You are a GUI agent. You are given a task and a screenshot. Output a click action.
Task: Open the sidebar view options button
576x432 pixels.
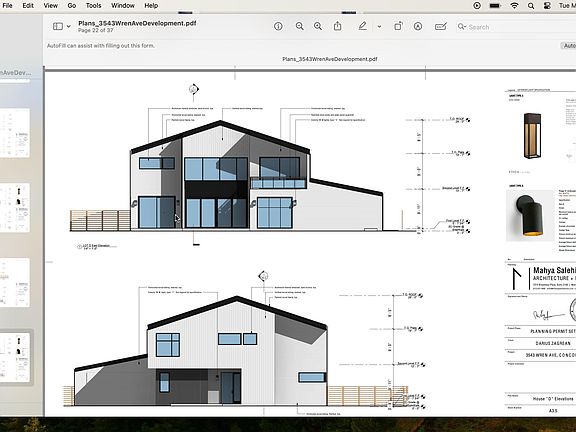click(x=58, y=26)
